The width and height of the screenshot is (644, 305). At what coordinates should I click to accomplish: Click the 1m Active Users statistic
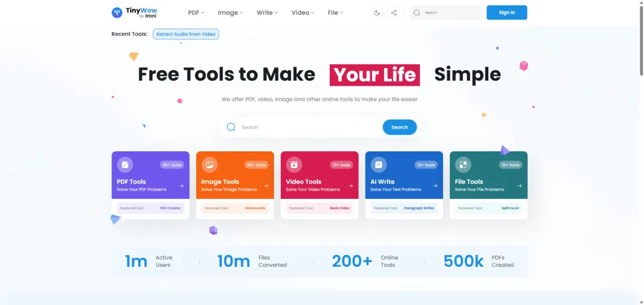[148, 262]
